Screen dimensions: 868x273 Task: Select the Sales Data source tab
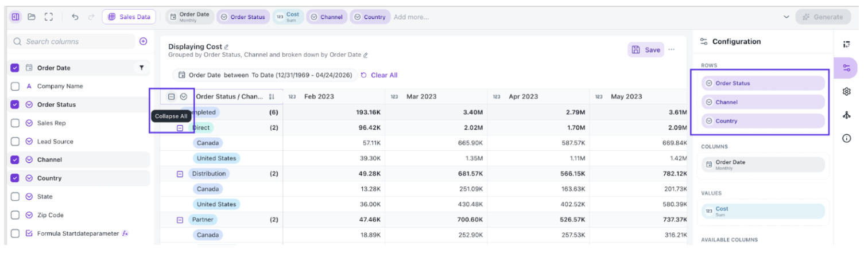coord(129,17)
